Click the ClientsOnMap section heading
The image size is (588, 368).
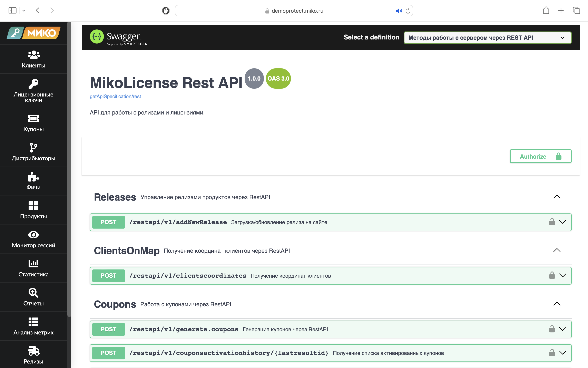point(127,251)
